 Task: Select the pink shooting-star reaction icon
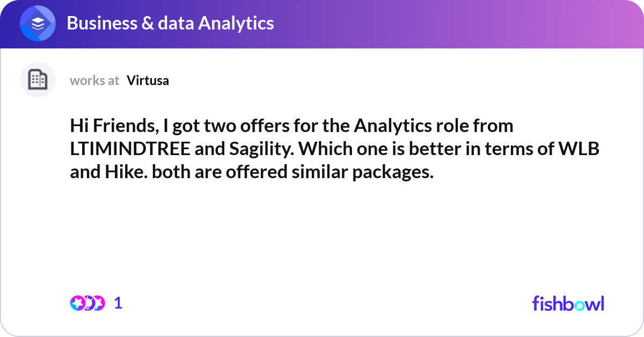tap(100, 303)
